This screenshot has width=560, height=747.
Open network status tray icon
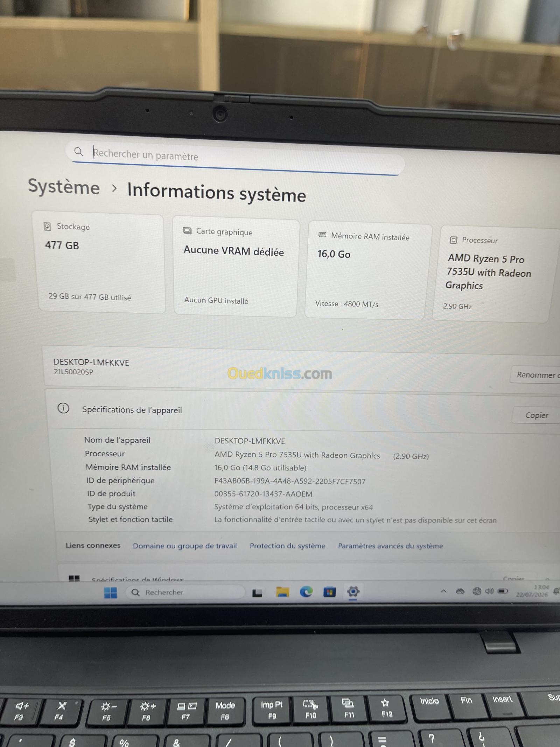476,591
